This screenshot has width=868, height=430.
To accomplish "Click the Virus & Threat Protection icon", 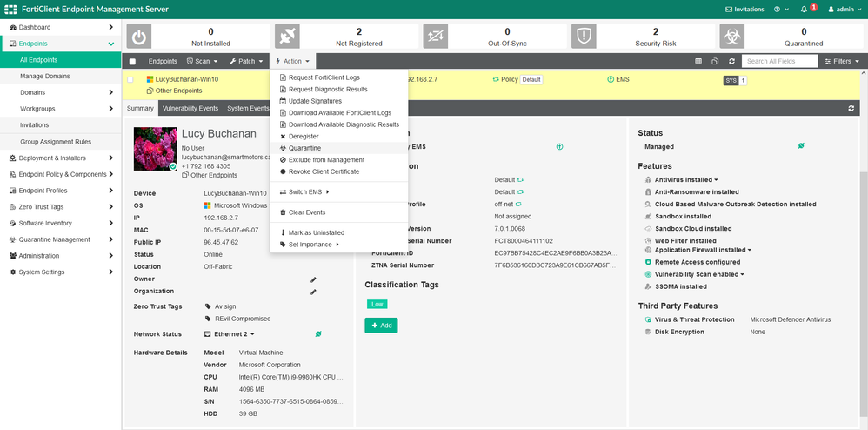I will 648,319.
